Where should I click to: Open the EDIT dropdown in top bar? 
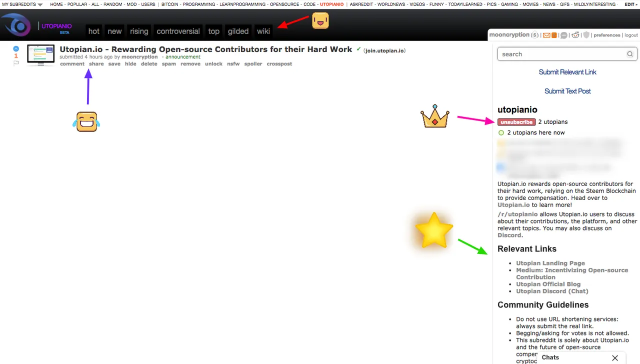(x=631, y=4)
